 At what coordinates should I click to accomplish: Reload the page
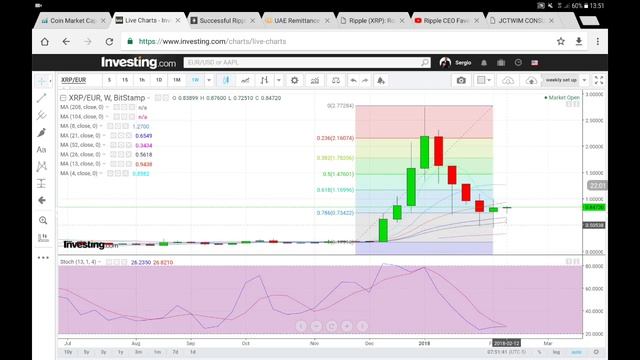pos(109,41)
